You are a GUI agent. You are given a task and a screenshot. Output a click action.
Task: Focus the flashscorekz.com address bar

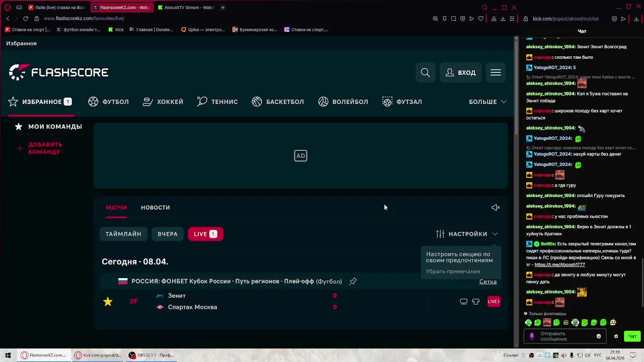(84, 19)
